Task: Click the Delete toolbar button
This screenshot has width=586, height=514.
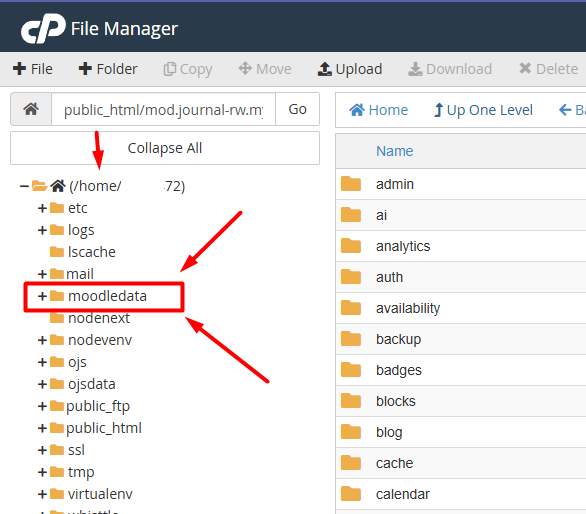Action: point(548,69)
